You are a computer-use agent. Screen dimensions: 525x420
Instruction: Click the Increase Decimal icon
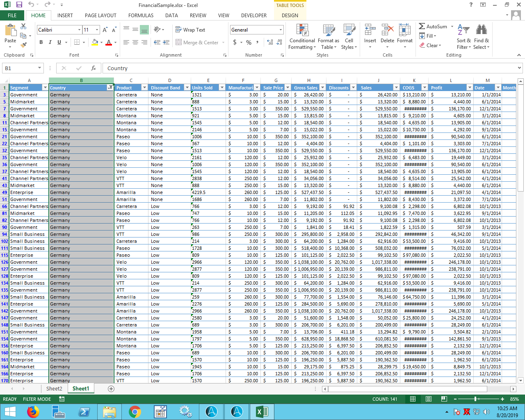[270, 42]
